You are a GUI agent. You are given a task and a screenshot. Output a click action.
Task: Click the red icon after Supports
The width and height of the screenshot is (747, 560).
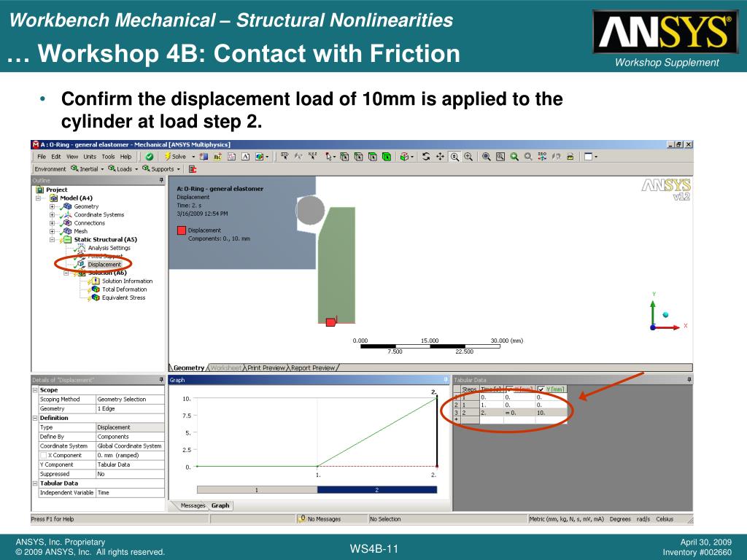[193, 169]
